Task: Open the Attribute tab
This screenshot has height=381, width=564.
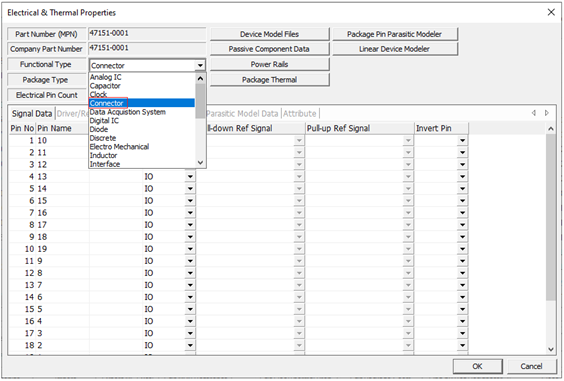Action: click(300, 114)
